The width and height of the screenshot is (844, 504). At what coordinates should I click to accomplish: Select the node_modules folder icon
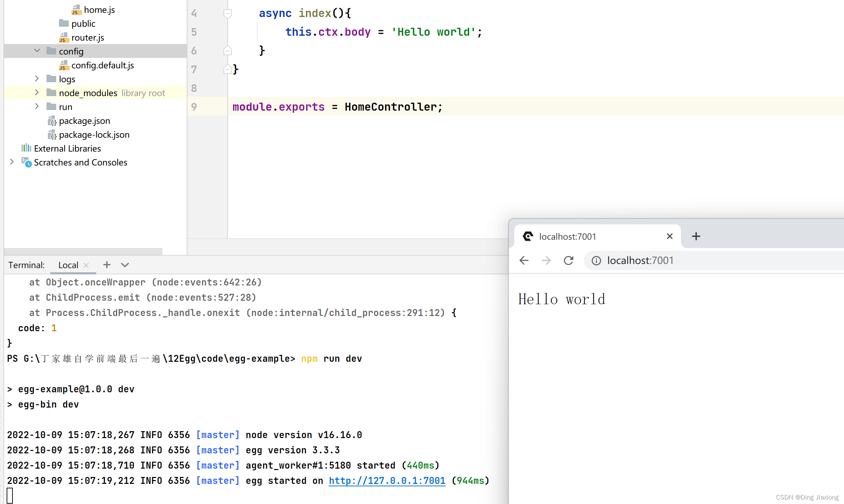coord(51,93)
